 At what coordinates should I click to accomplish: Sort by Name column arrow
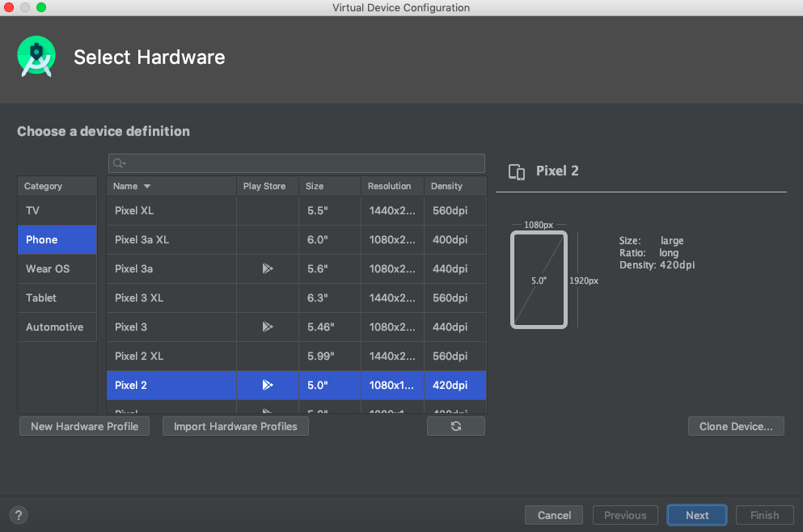click(x=147, y=187)
